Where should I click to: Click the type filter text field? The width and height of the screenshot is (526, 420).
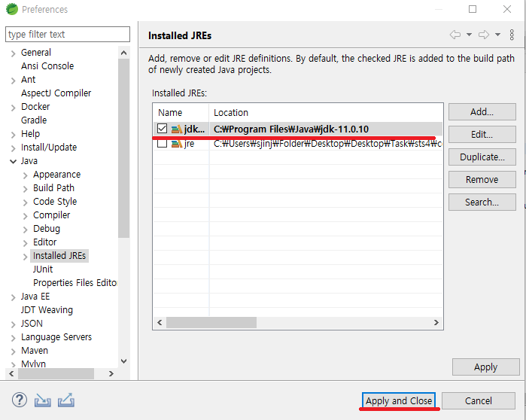(x=68, y=34)
